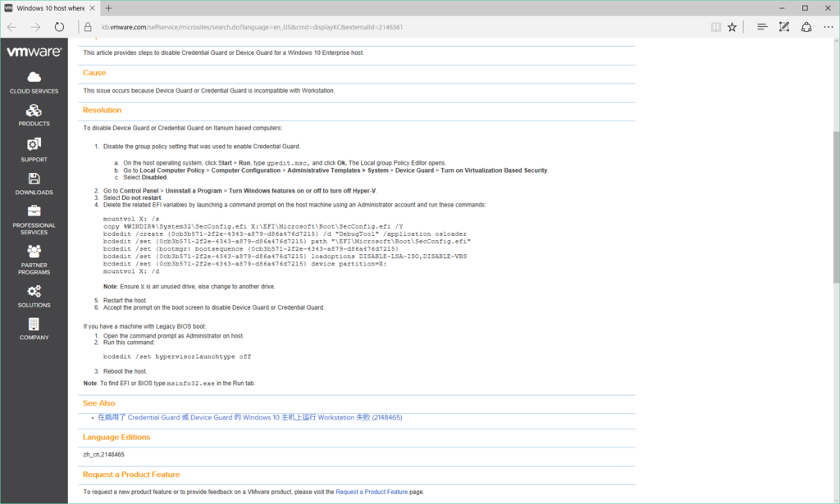Image resolution: width=840 pixels, height=504 pixels.
Task: Click the browser Back arrow
Action: pos(11,27)
